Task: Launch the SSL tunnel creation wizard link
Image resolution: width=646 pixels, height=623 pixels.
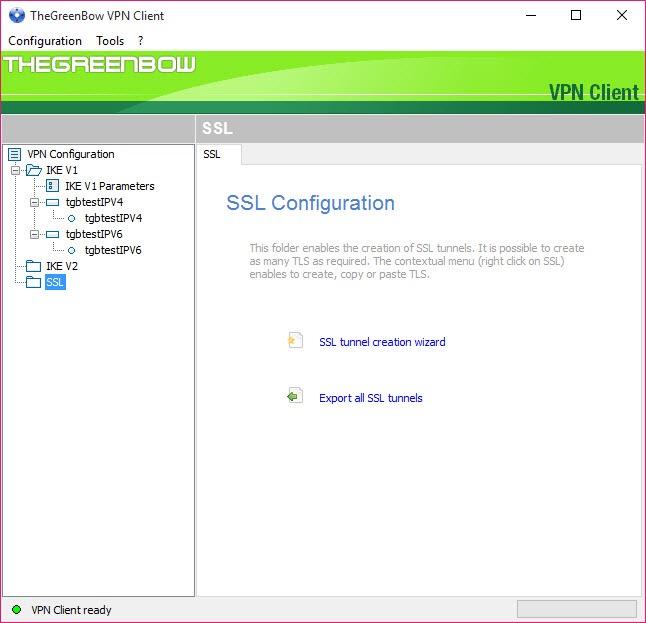Action: tap(382, 342)
